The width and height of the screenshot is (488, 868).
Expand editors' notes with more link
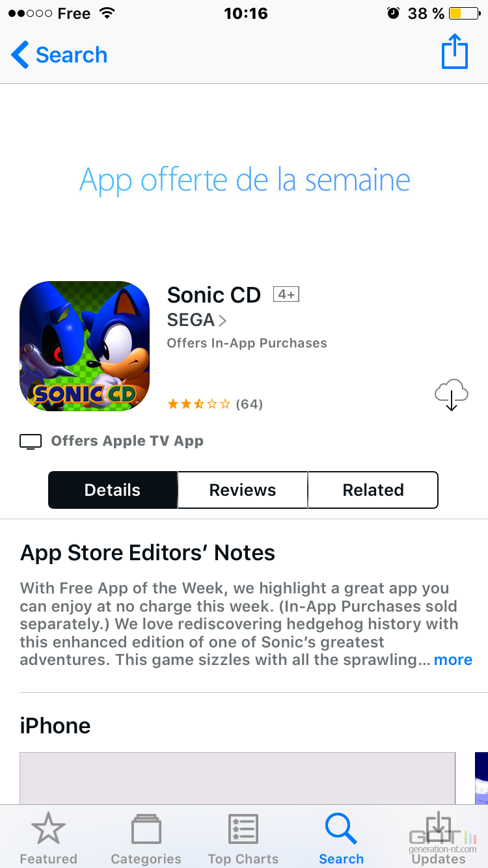click(453, 660)
